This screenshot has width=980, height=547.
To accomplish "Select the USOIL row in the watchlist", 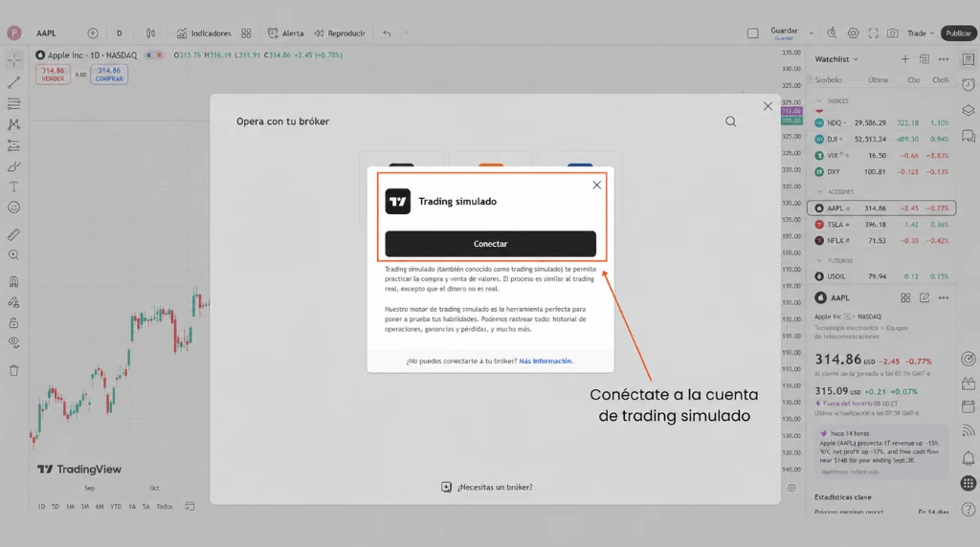I will (881, 276).
